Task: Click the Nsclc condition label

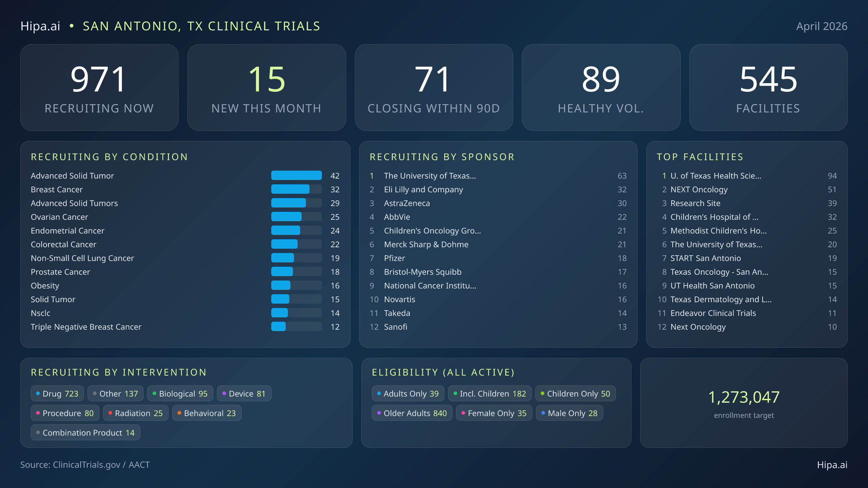Action: pos(41,313)
